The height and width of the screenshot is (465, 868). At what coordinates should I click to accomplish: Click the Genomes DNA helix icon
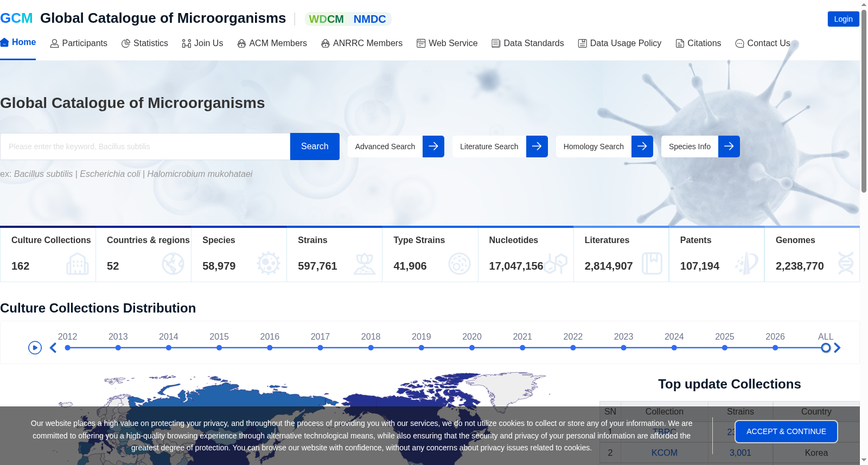coord(846,263)
